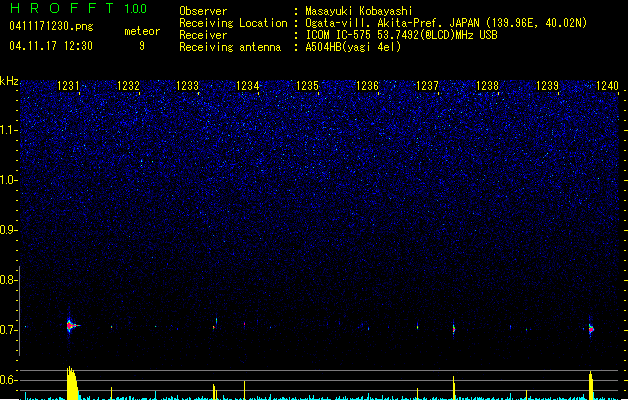
Task: Click the meteor count value 9
Action: 142,46
